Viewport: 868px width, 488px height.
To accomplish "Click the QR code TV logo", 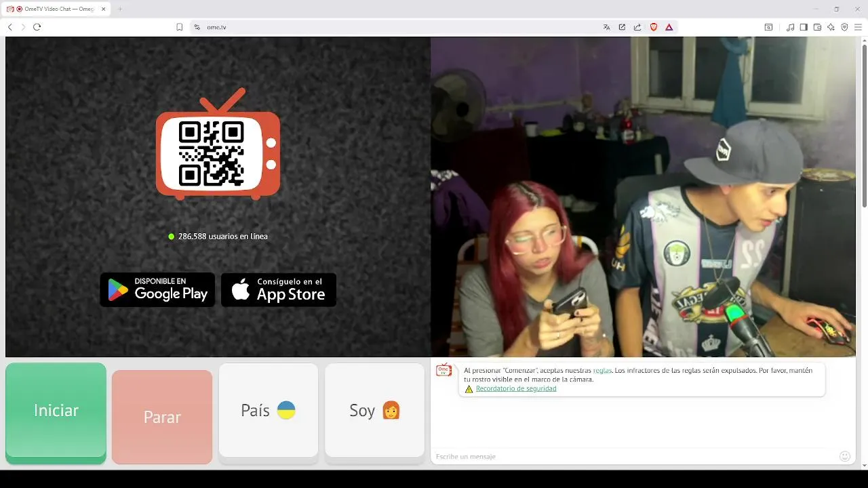I will point(218,144).
